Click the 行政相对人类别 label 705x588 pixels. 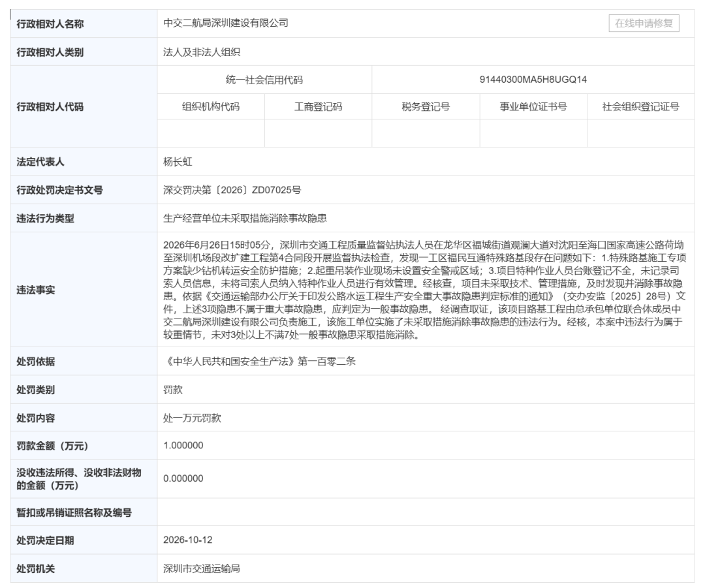(x=50, y=52)
